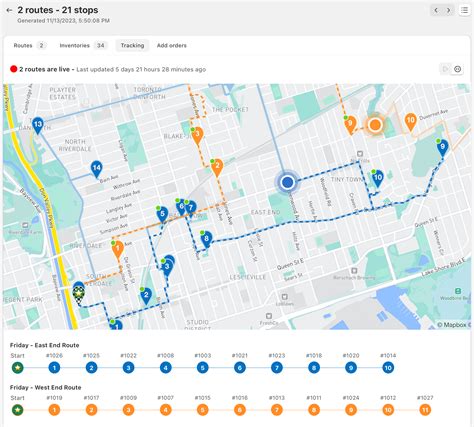
Task: Switch to the Tracking tab
Action: [132, 45]
